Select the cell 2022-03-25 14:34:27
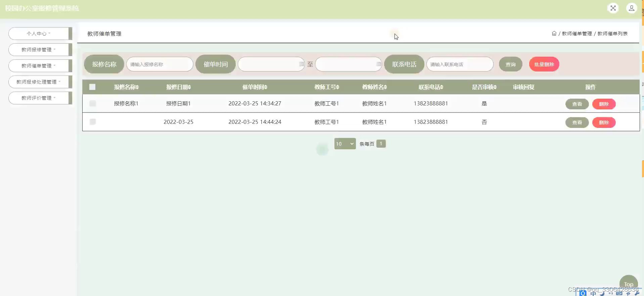Viewport: 644px width, 296px height. pos(255,103)
